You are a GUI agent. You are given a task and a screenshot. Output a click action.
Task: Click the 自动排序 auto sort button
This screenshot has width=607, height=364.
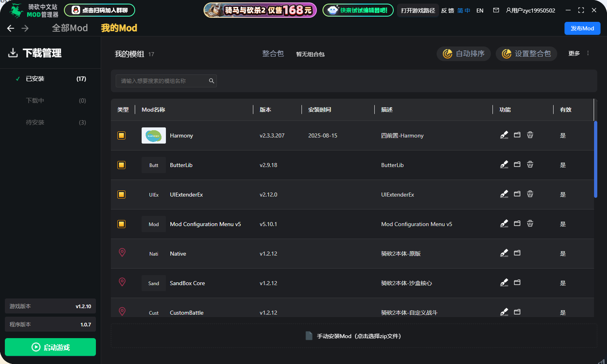464,54
